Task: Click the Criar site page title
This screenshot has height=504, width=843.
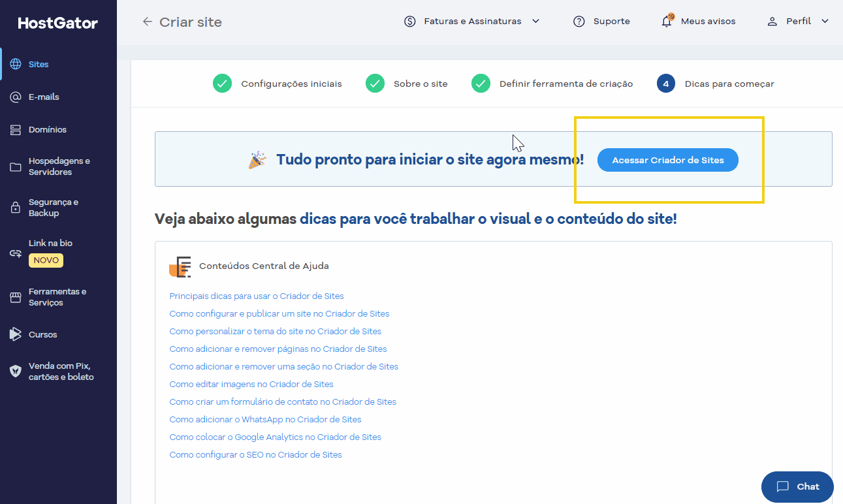Action: 191,22
